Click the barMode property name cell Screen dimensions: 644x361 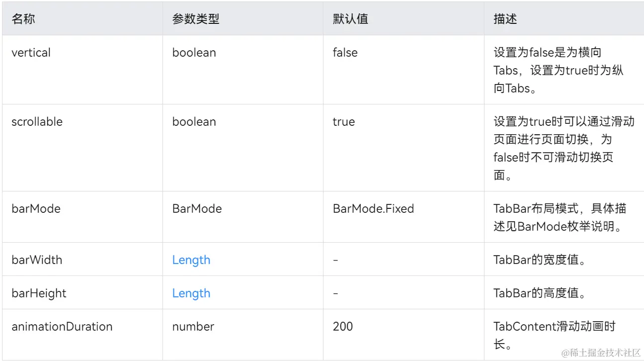tap(36, 208)
